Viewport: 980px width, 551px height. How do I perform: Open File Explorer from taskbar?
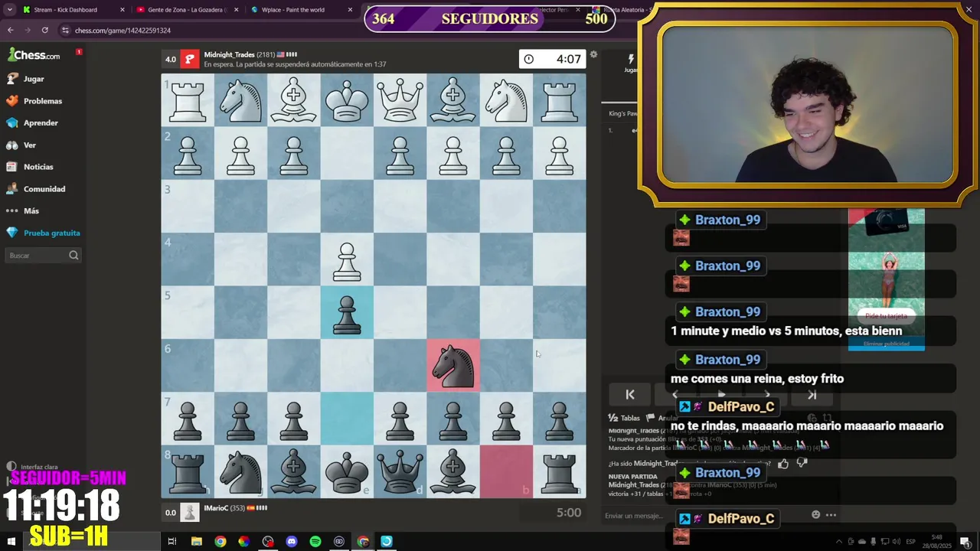click(x=196, y=541)
